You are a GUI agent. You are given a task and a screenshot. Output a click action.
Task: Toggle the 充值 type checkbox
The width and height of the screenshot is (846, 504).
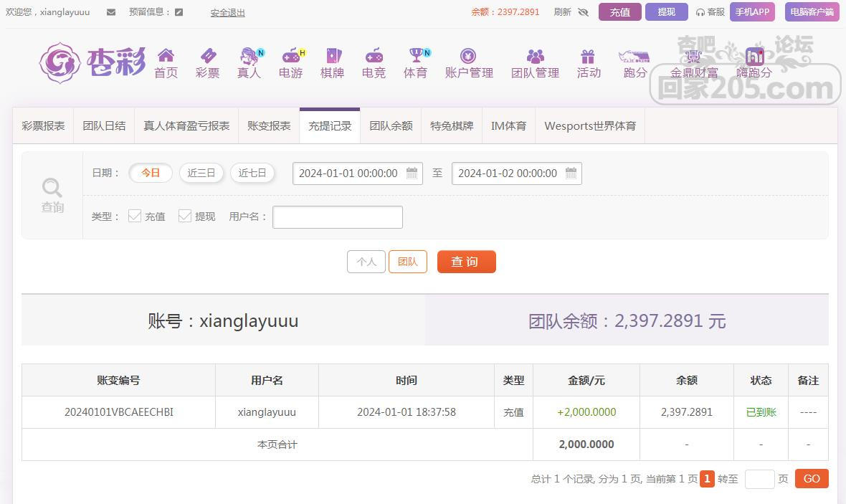134,217
